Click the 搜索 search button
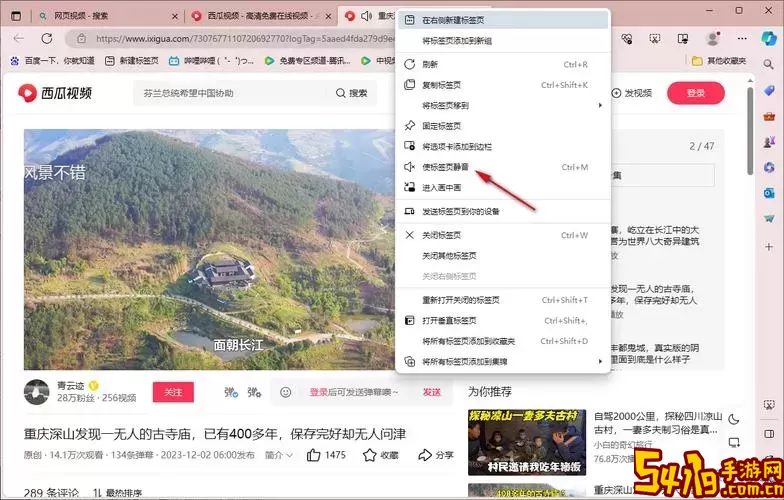The height and width of the screenshot is (500, 784). 352,93
